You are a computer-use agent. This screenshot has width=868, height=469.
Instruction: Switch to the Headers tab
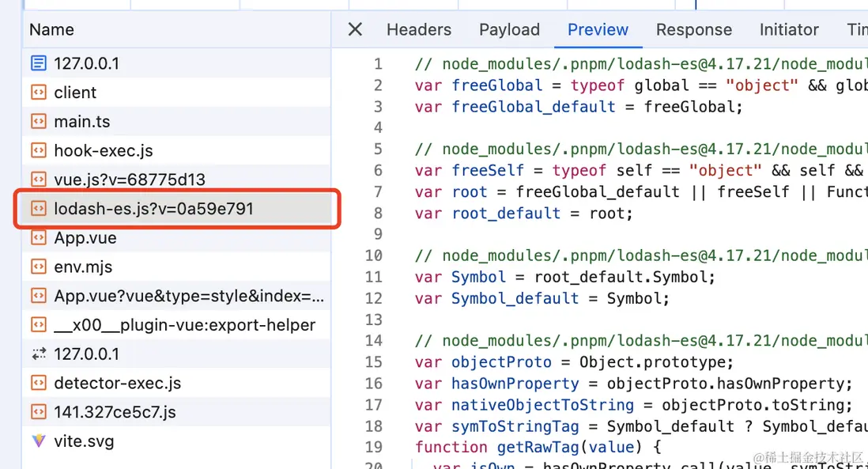(x=418, y=29)
